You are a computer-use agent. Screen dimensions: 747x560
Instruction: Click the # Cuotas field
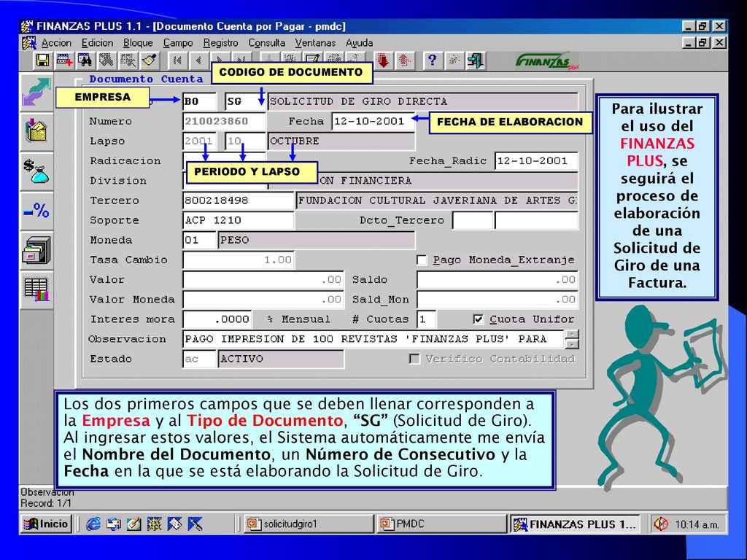(x=426, y=319)
